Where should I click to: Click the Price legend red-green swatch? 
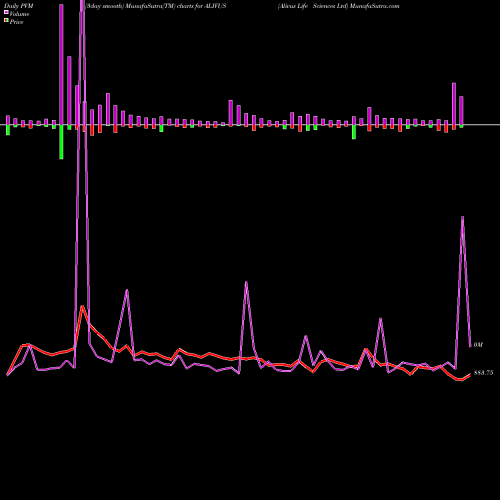[x=6, y=21]
